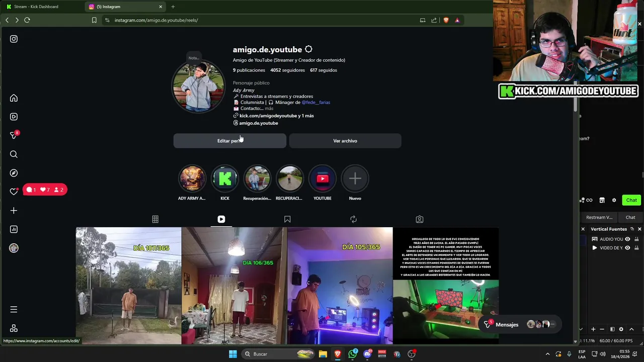Viewport: 644px width, 362px height.
Task: Open profile settings gear next to username
Action: pos(308,49)
